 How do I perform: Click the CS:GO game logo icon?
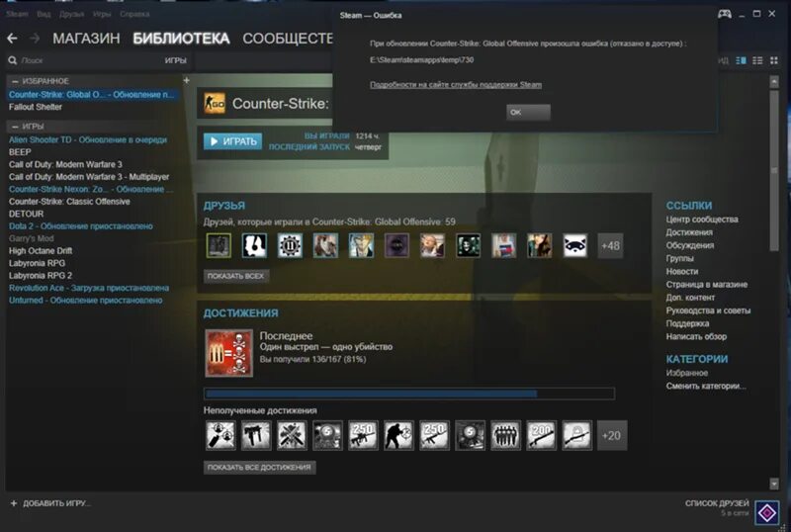coord(215,104)
